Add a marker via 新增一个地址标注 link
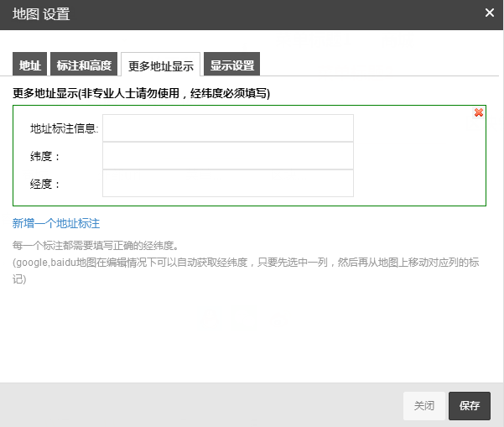Viewport: 504px width, 427px height. (56, 223)
